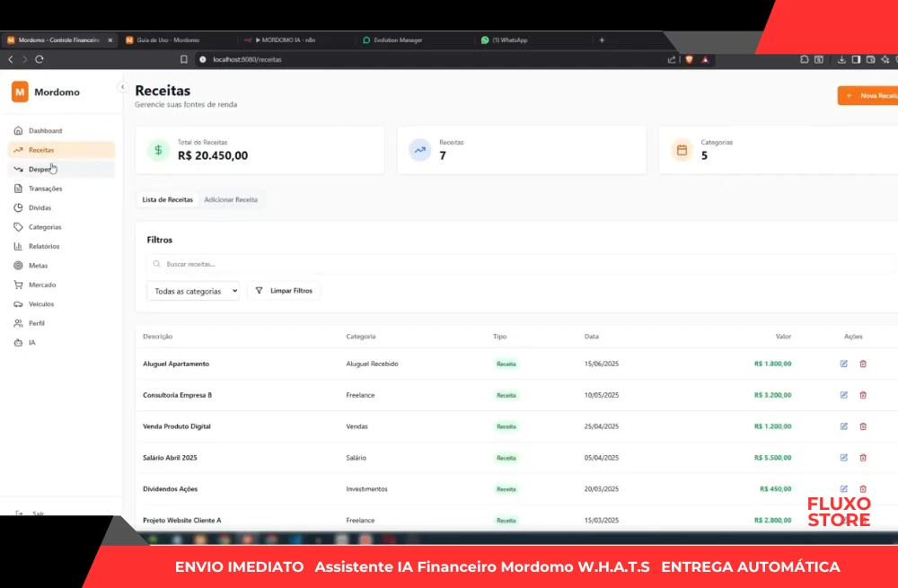Screen dimensions: 898x588
Task: Open the Dashboard page from sidebar
Action: click(45, 131)
